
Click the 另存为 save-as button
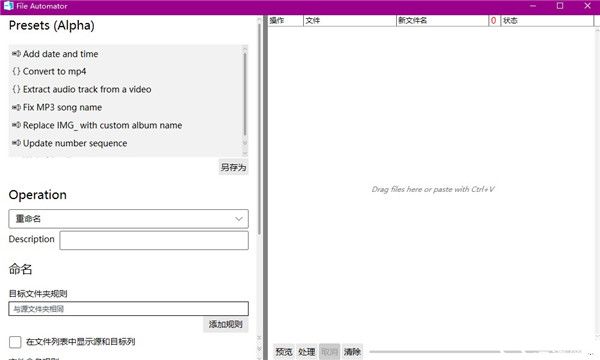pos(233,167)
